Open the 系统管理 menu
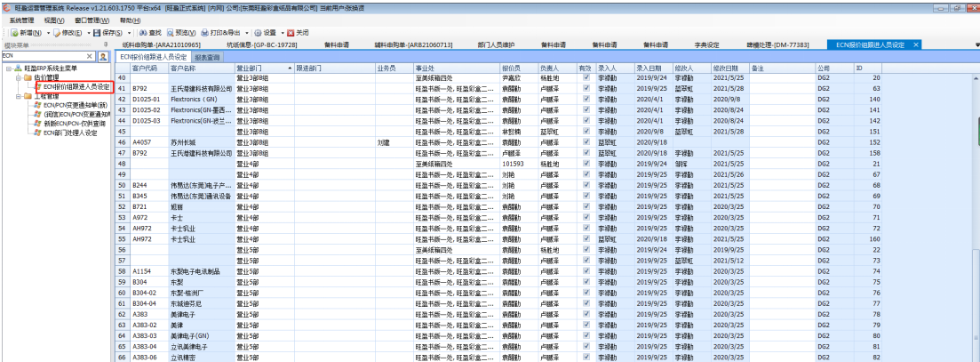 (x=22, y=20)
